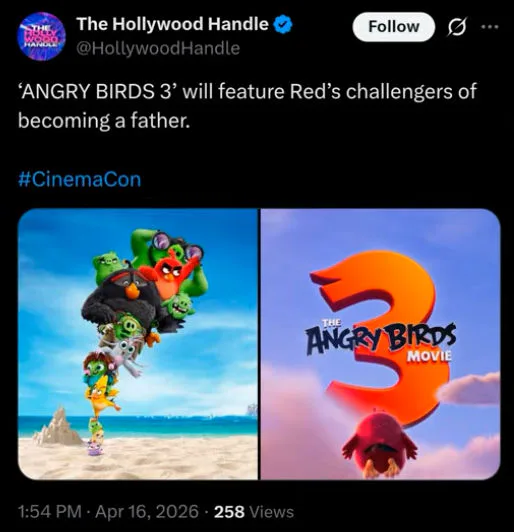The height and width of the screenshot is (532, 514).
Task: Open the 258 Views count
Action: pyautogui.click(x=254, y=512)
